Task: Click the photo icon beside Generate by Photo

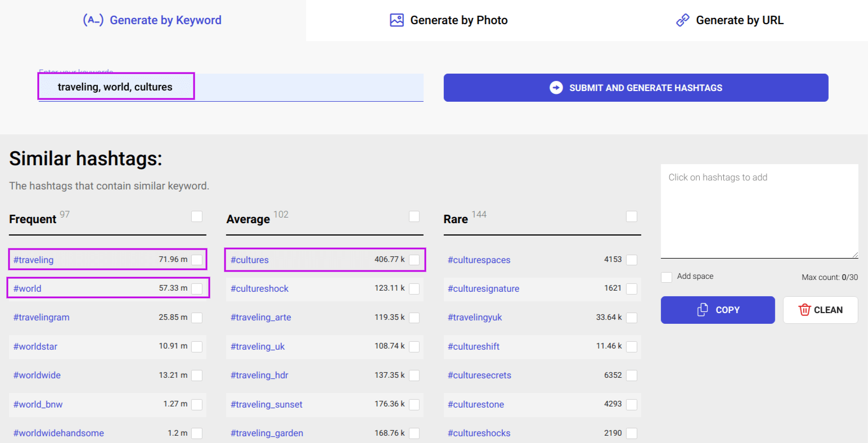Action: pyautogui.click(x=397, y=20)
